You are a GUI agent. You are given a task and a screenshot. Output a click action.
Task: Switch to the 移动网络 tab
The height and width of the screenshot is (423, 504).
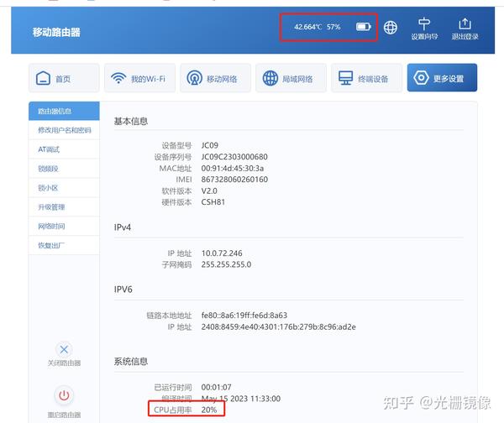[215, 78]
